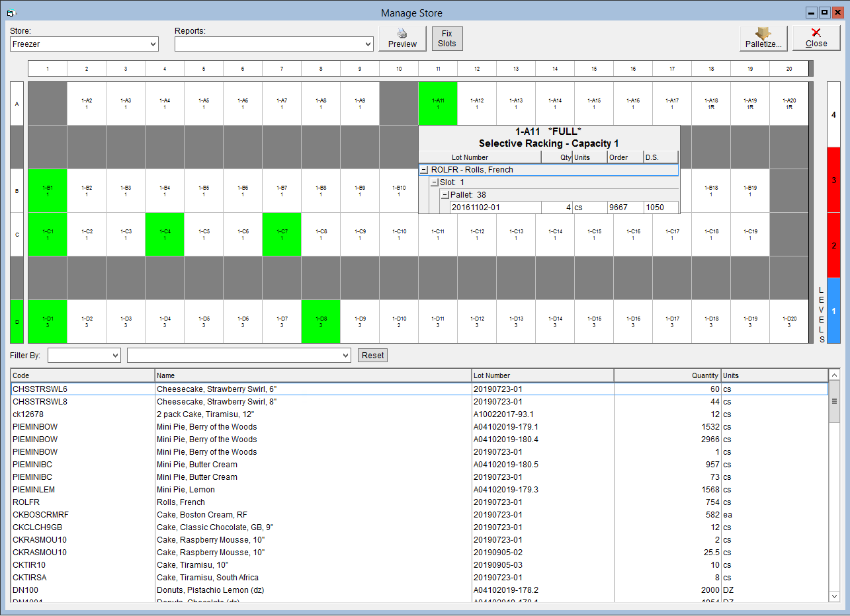Select green slot 1-C4 in the grid

click(165, 234)
